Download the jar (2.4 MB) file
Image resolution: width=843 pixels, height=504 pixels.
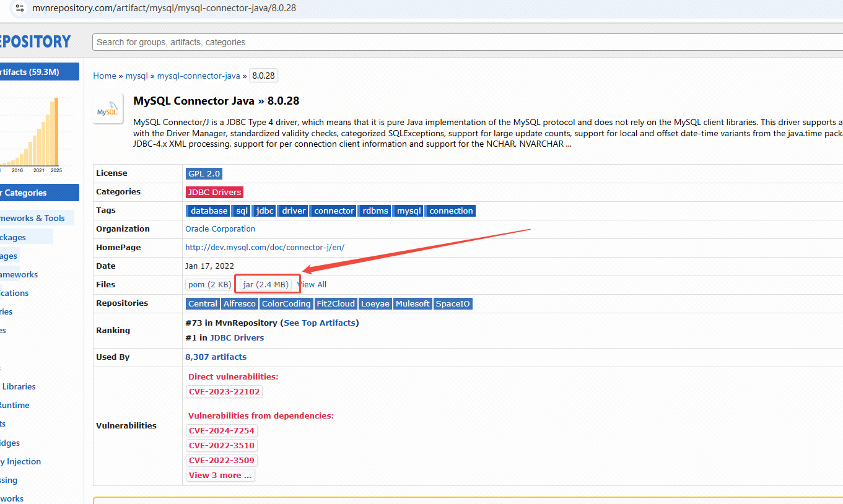tap(266, 284)
